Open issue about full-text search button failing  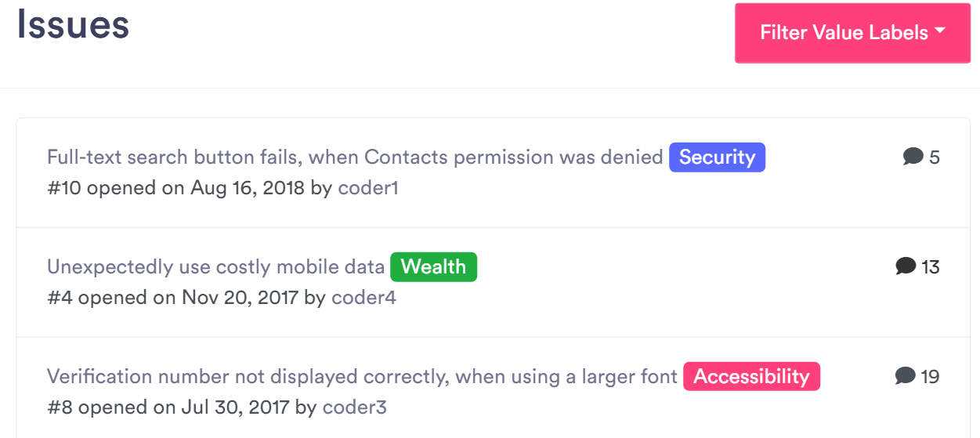[355, 157]
